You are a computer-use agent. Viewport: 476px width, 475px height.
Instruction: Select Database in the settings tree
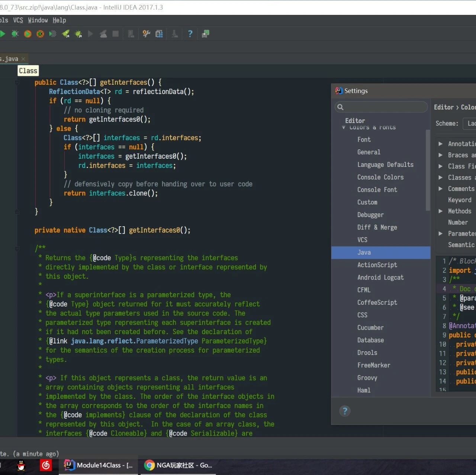click(370, 340)
